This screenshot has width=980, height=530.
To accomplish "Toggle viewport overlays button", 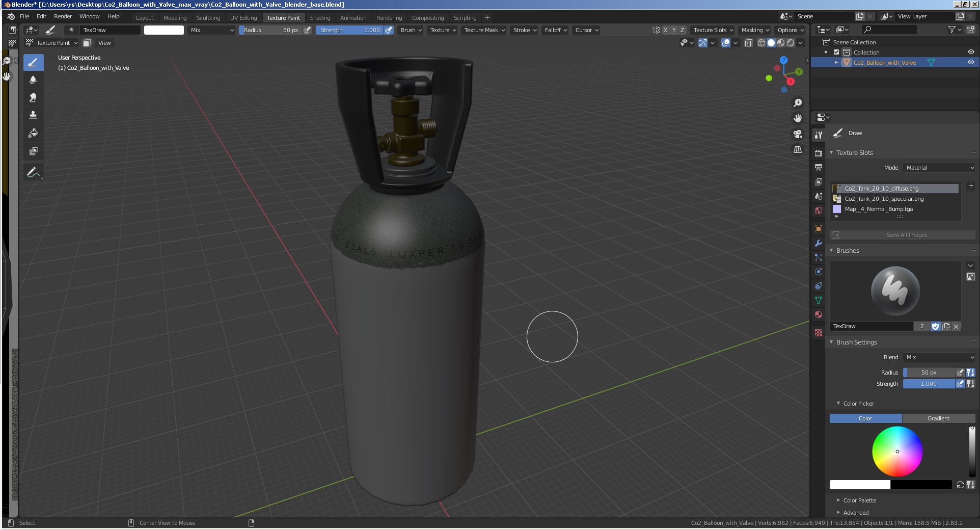I will point(726,43).
